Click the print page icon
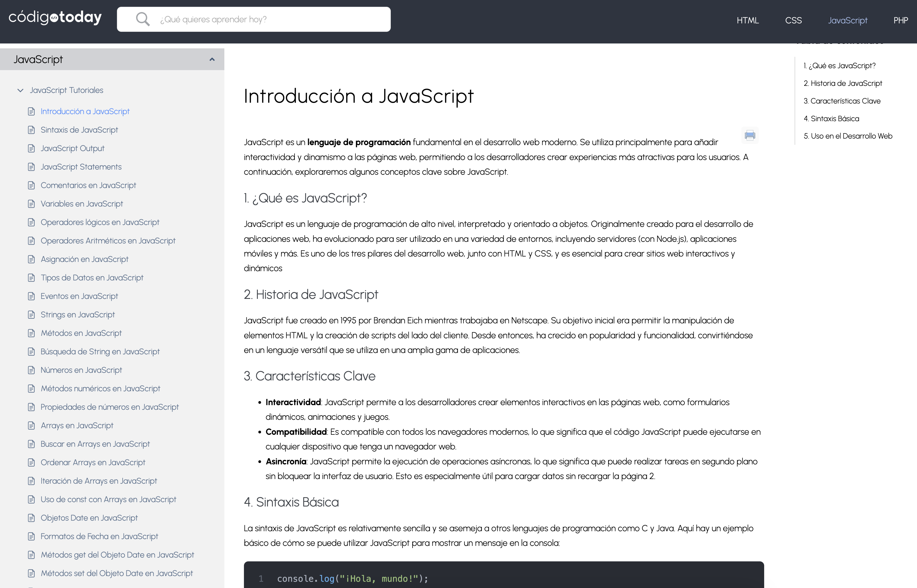Image resolution: width=917 pixels, height=588 pixels. point(750,135)
